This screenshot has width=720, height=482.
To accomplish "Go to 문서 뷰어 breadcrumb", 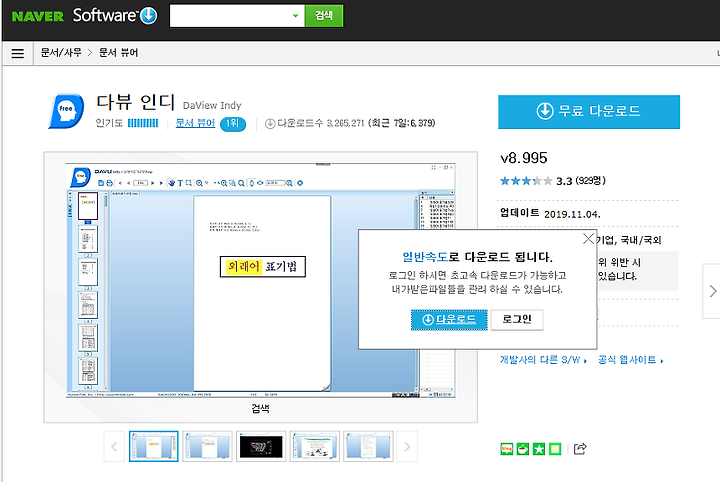I will 118,53.
